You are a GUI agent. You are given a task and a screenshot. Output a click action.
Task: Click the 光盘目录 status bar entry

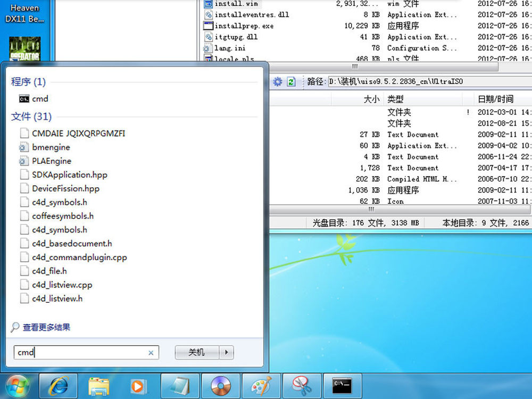[365, 223]
